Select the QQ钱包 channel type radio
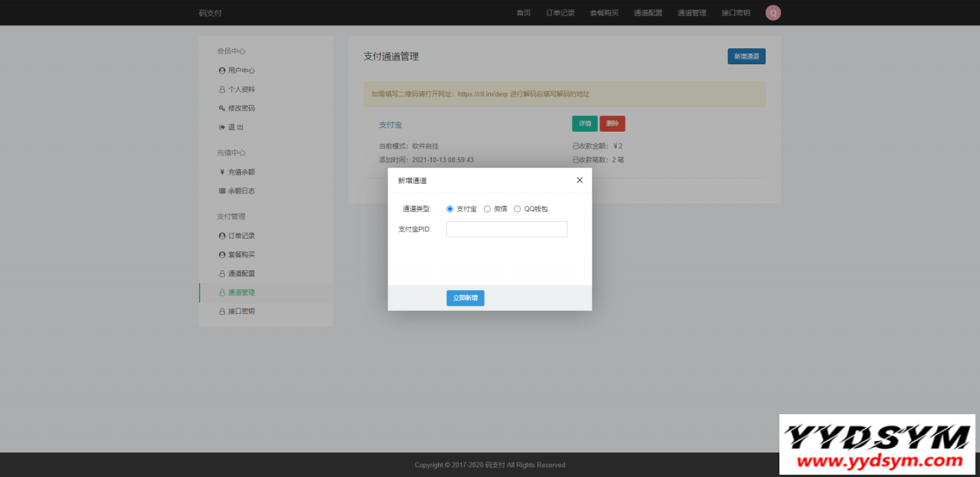 point(518,209)
